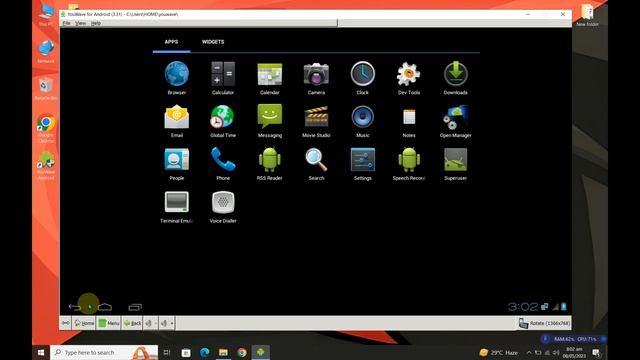Screen dimensions: 640x360
Task: Switch to the WIDGETS tab
Action: (213, 42)
